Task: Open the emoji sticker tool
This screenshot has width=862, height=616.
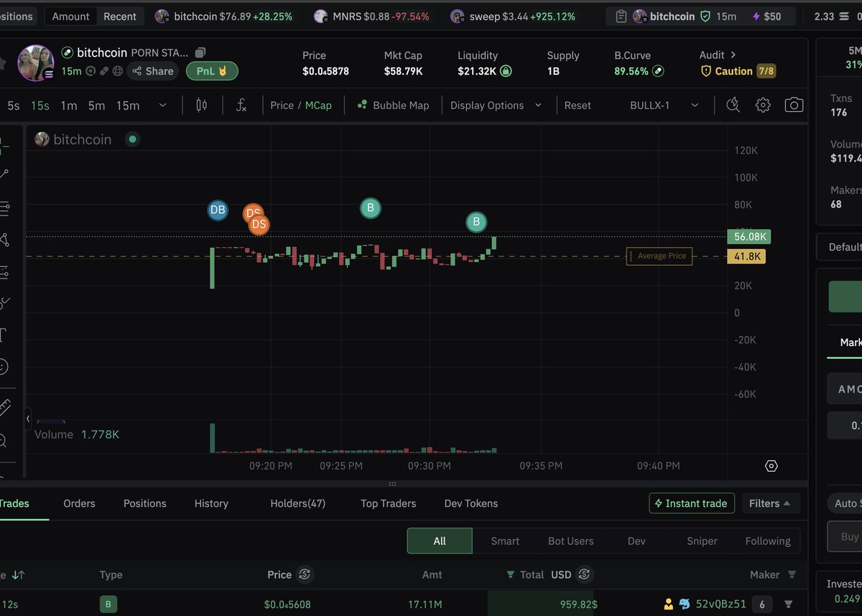Action: click(x=4, y=366)
